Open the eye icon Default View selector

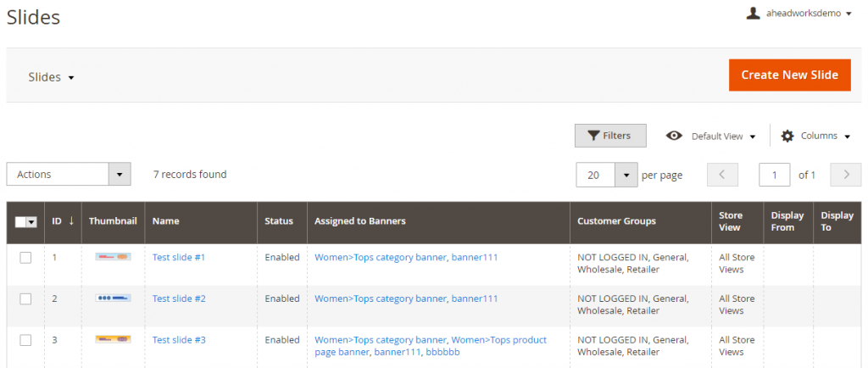[x=711, y=137]
